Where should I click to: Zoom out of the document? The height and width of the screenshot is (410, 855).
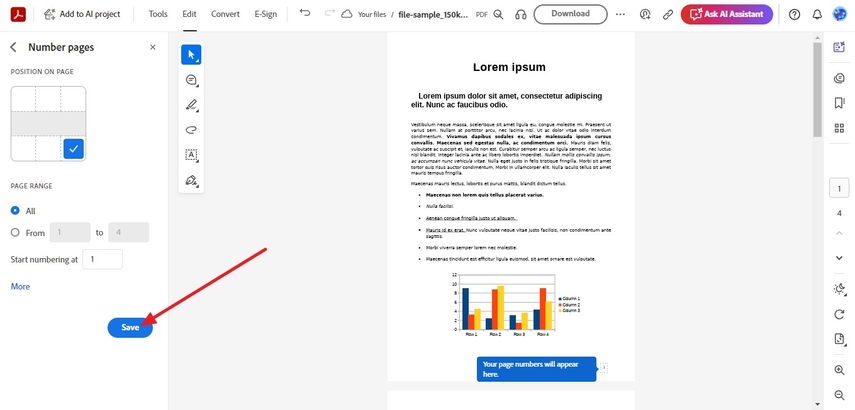point(839,395)
